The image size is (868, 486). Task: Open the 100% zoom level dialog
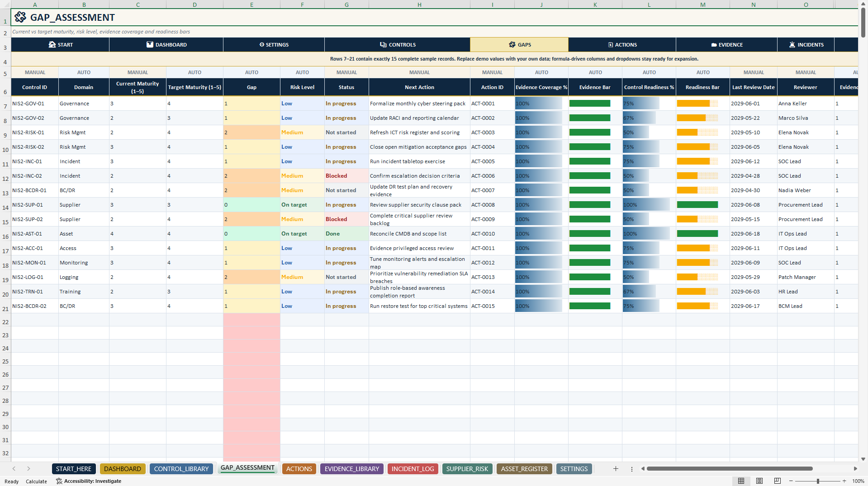pos(858,481)
